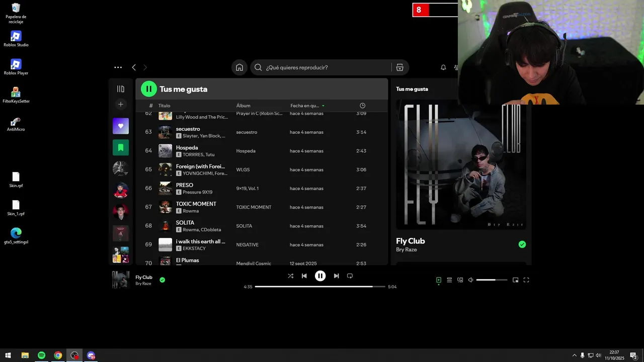Open the green bookmark saved episodes item

point(121,148)
